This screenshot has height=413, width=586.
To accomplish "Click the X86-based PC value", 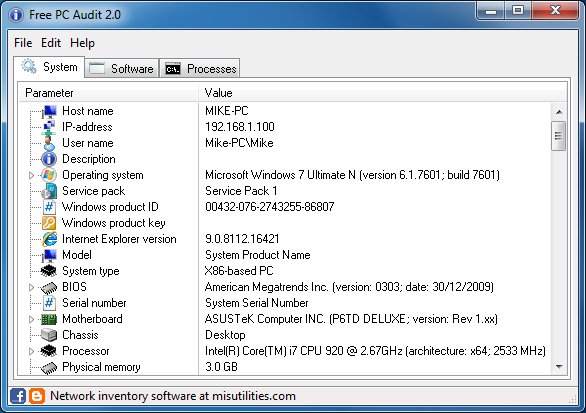I will 239,271.
